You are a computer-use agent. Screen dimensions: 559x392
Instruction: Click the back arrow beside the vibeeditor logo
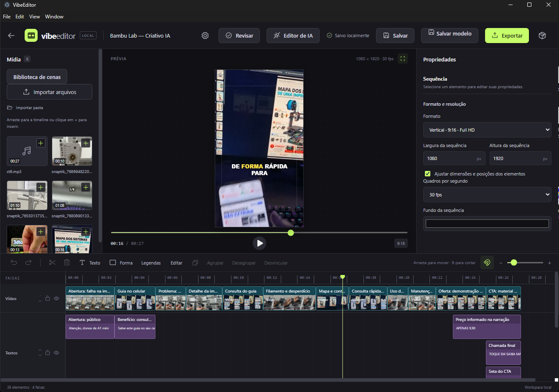point(11,36)
